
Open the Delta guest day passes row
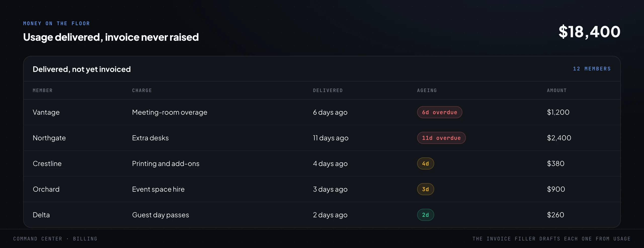coord(322,215)
